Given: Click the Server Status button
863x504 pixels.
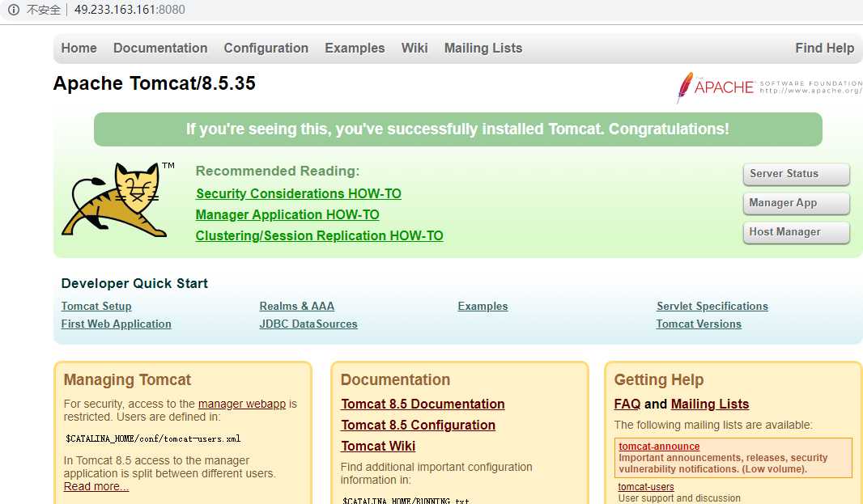Looking at the screenshot, I should coord(796,174).
